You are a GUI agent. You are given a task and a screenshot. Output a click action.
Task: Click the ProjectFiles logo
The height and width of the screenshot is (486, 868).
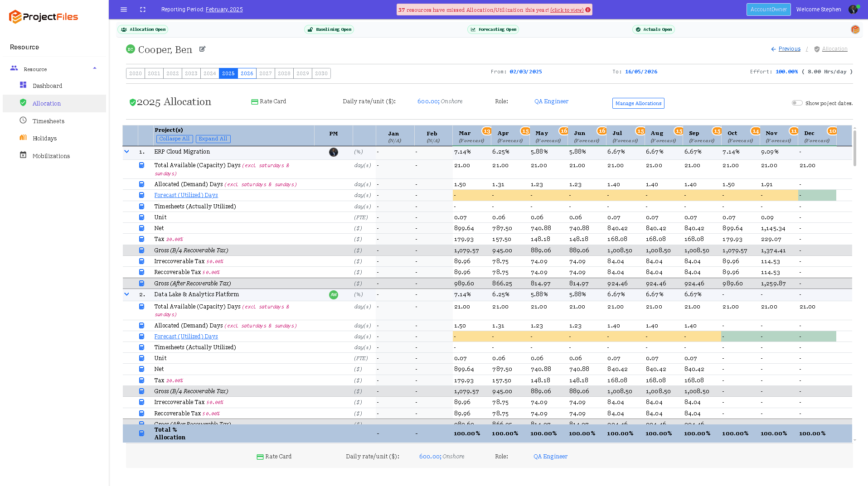pyautogui.click(x=44, y=17)
